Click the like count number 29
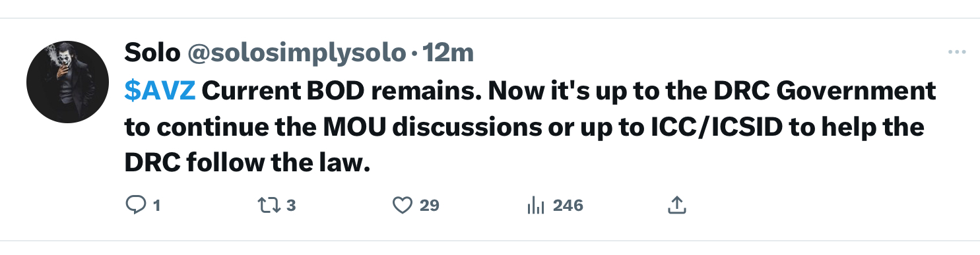This screenshot has width=980, height=255. 430,206
